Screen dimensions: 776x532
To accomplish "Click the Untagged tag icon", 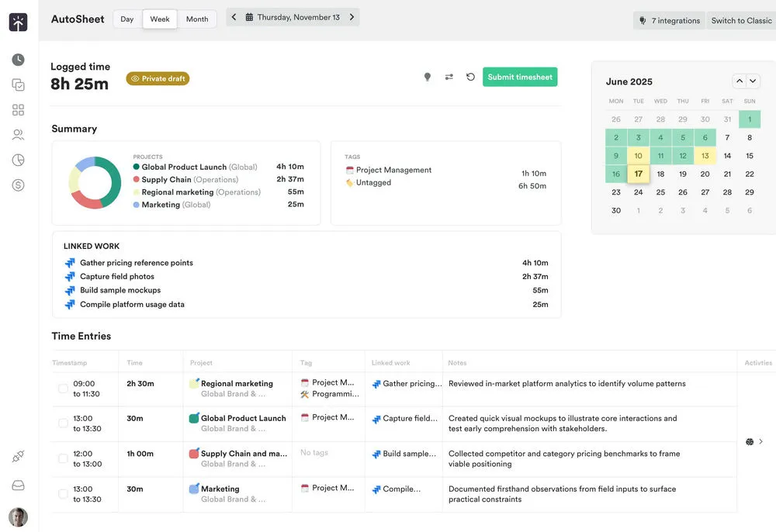I will pos(350,183).
